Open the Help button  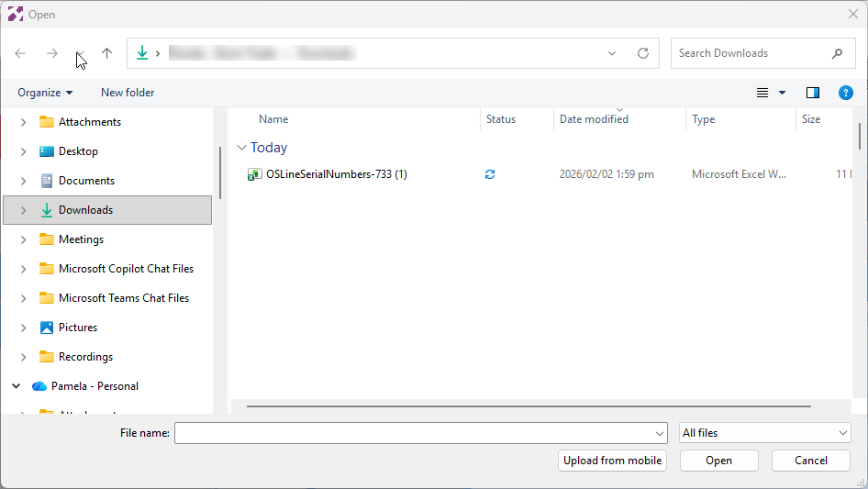tap(845, 93)
